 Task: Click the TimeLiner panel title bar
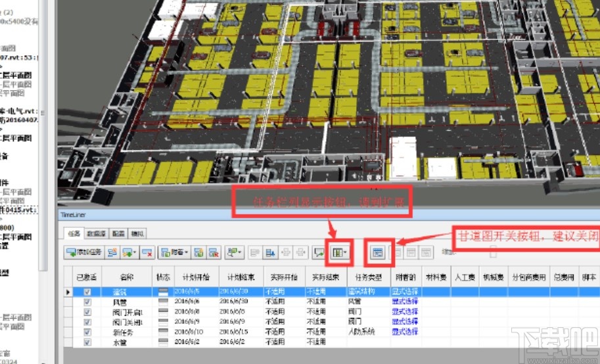coord(329,215)
